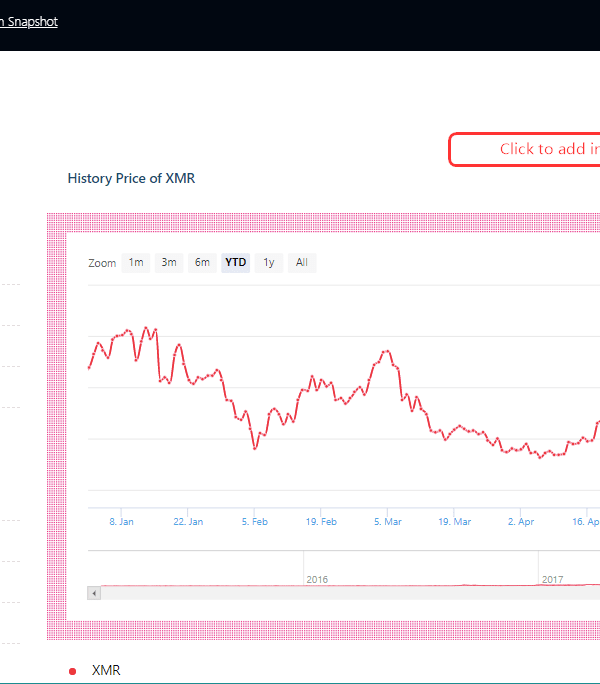This screenshot has width=600, height=684.
Task: Set chart zoom to 3m
Action: [169, 263]
